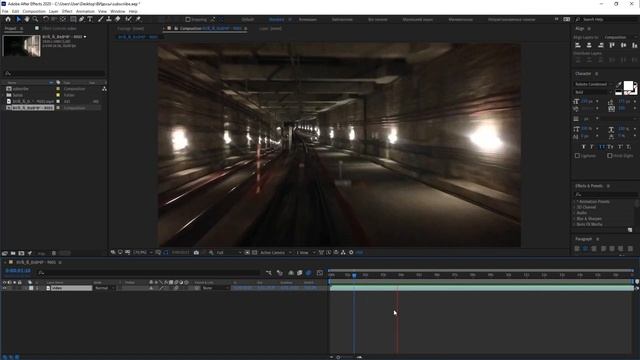Select the Eraser tool
This screenshot has height=360, width=640.
click(118, 19)
